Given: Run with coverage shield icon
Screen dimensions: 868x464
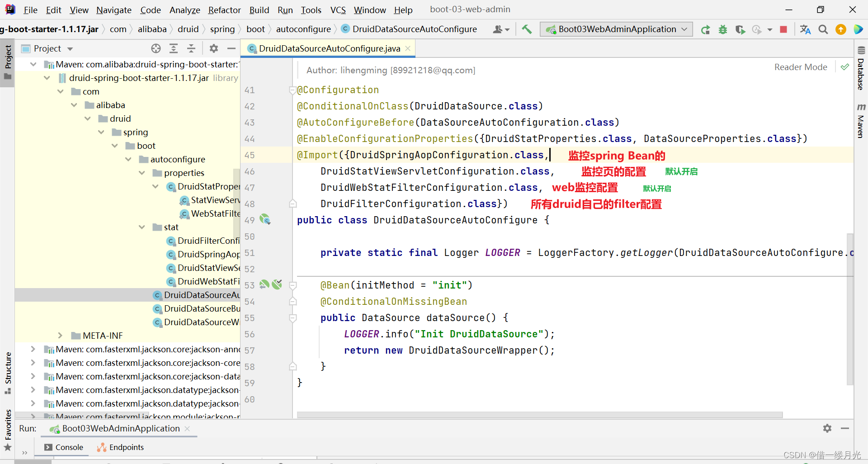Looking at the screenshot, I should tap(740, 30).
